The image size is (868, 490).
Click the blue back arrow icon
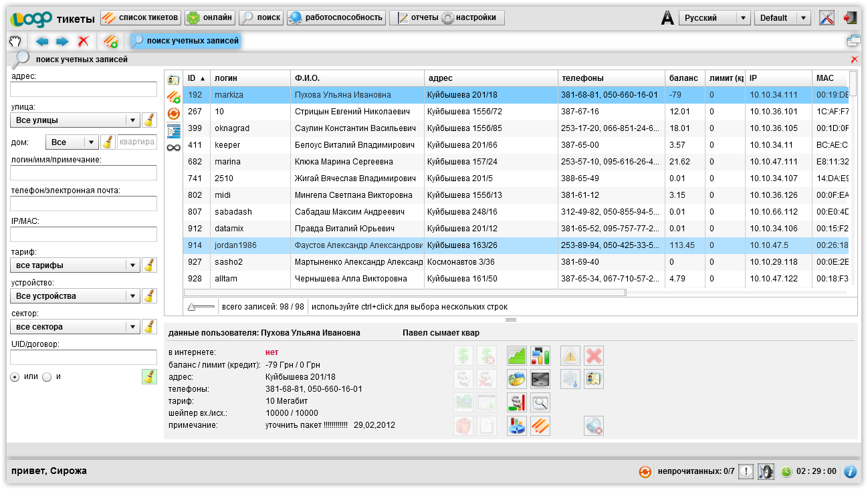click(x=42, y=41)
